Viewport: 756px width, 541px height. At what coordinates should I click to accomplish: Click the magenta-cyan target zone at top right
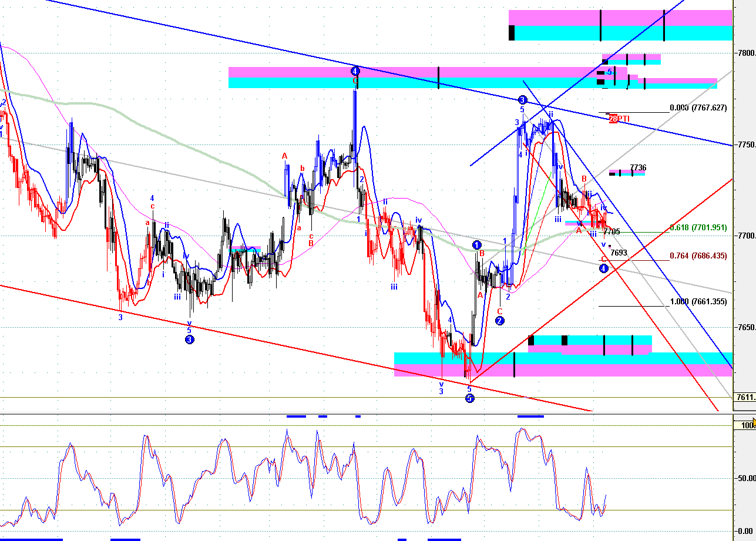(621, 25)
